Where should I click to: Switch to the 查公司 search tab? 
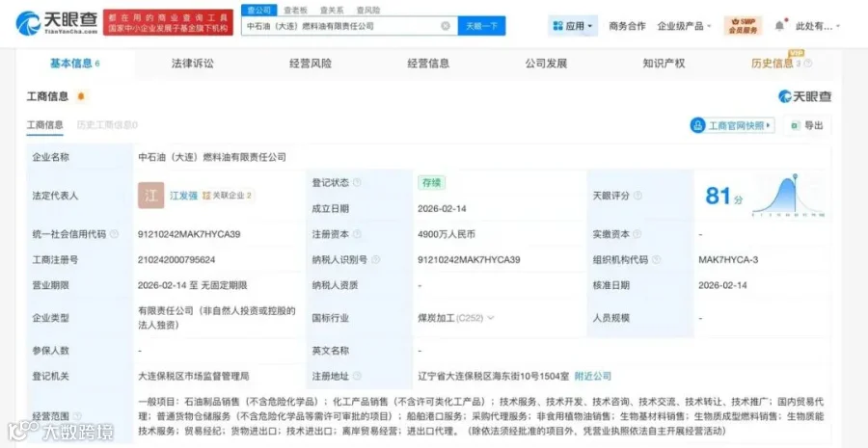(x=259, y=10)
